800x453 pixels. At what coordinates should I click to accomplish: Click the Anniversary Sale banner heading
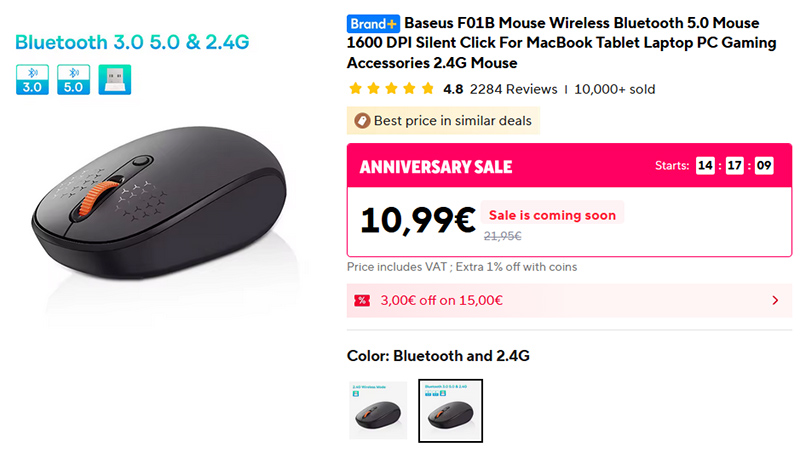[435, 167]
